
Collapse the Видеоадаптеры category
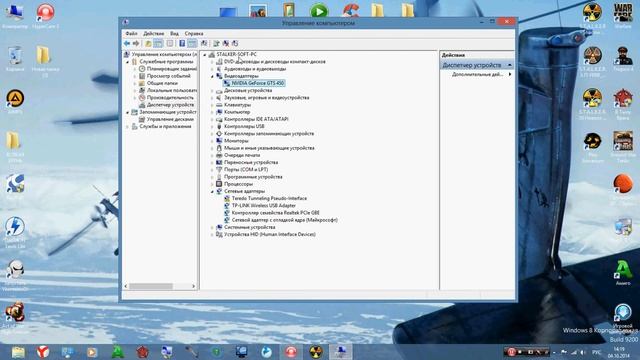point(212,76)
